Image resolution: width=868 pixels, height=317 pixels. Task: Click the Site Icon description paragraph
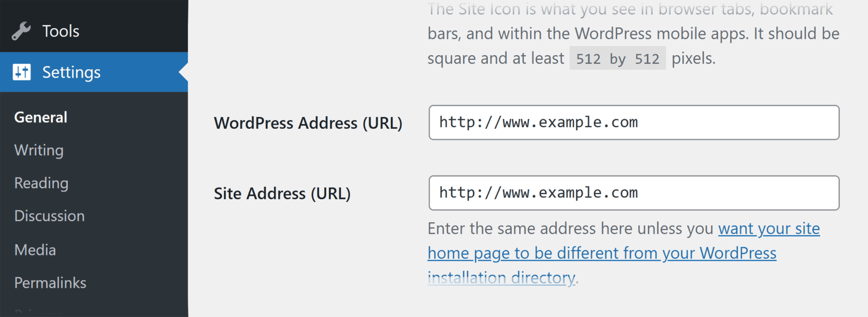click(633, 34)
